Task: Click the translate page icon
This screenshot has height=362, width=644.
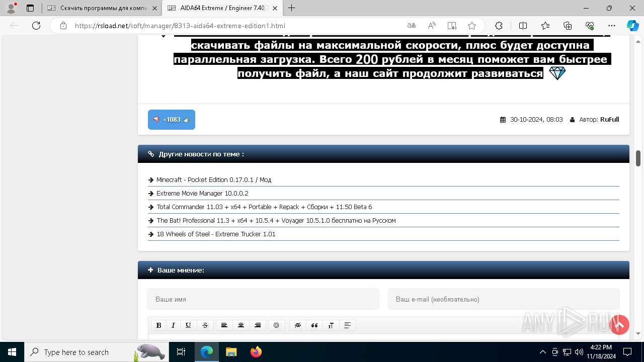Action: (412, 26)
